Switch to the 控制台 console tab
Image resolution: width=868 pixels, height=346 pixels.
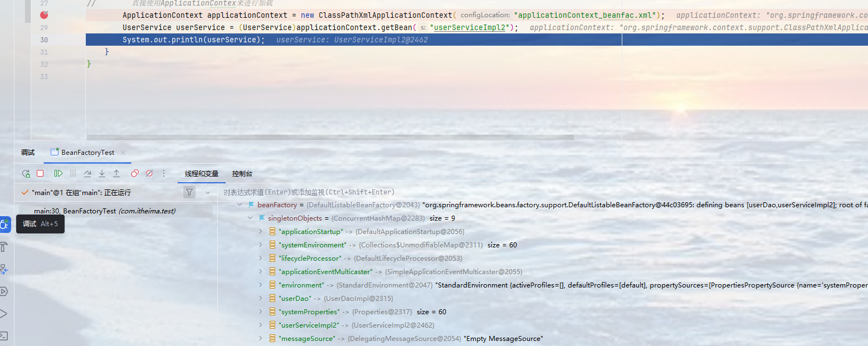pos(242,174)
